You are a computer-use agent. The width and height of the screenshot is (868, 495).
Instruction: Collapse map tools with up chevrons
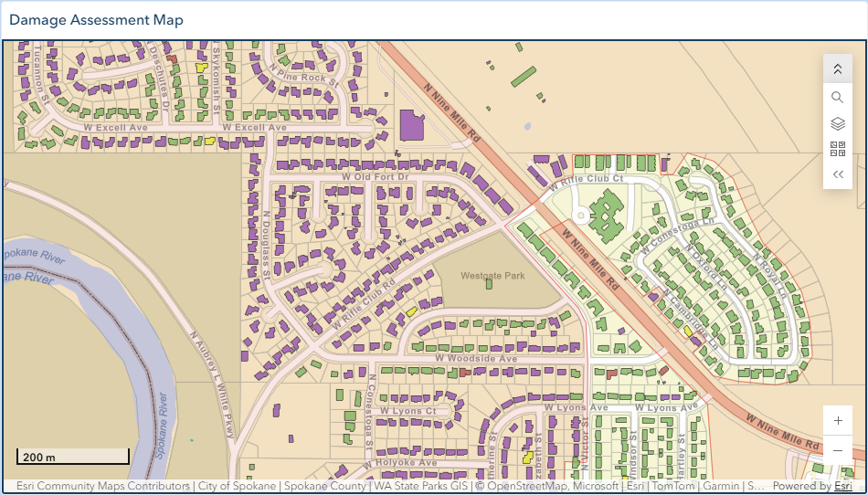pyautogui.click(x=838, y=69)
